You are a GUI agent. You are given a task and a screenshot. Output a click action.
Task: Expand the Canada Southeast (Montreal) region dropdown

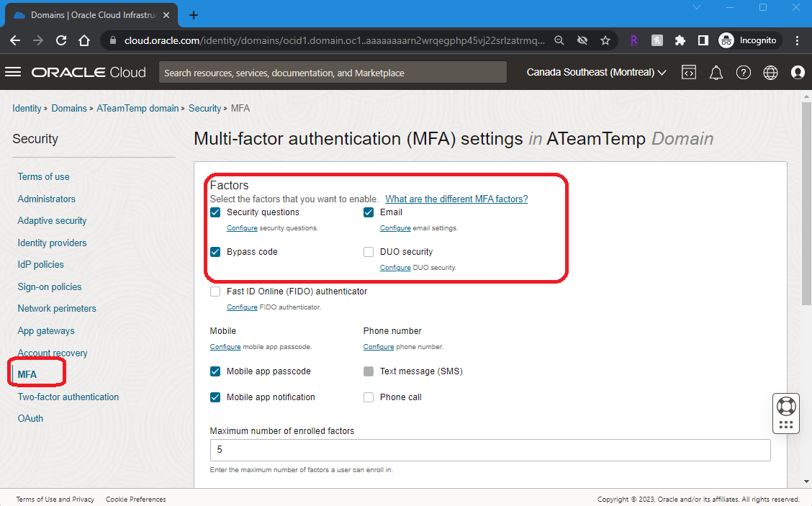pos(596,73)
